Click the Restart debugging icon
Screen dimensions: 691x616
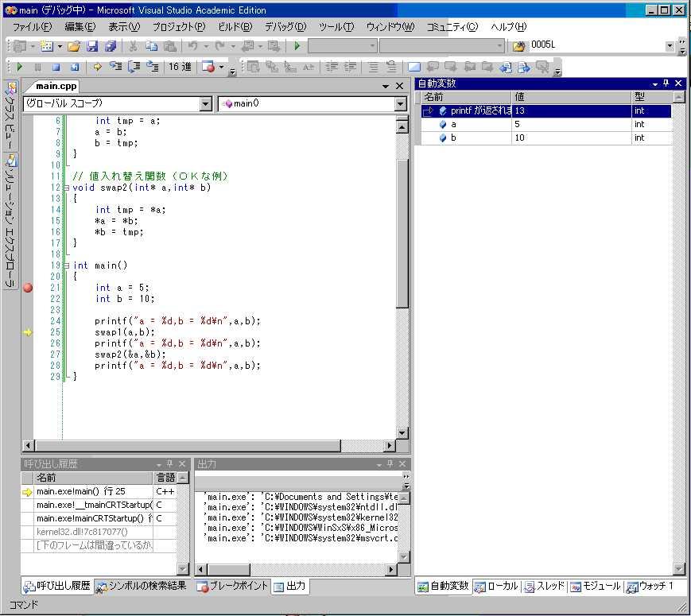[75, 67]
